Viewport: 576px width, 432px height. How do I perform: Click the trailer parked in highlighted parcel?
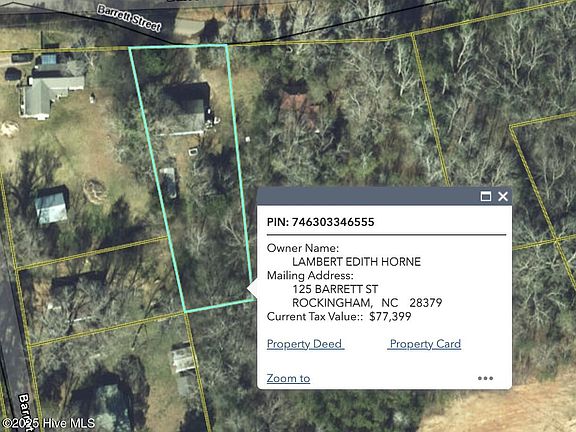click(168, 183)
